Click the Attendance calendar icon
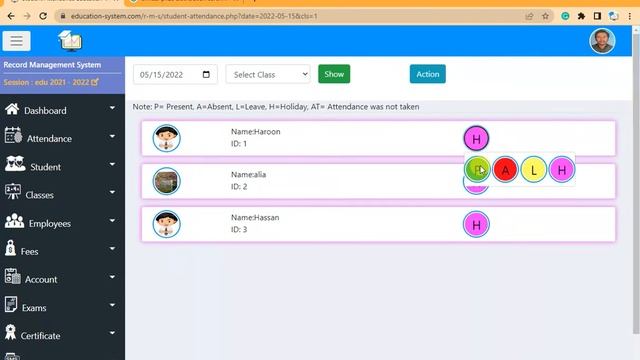 [13, 135]
